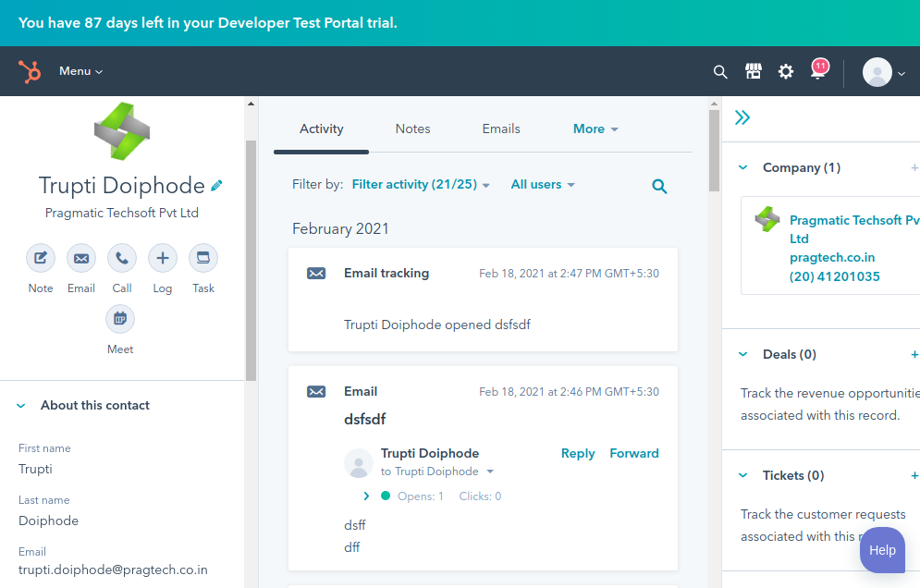The image size is (920, 588).
Task: Edit the Email field trupti.doiphode@pragtech.co.in
Action: click(113, 570)
